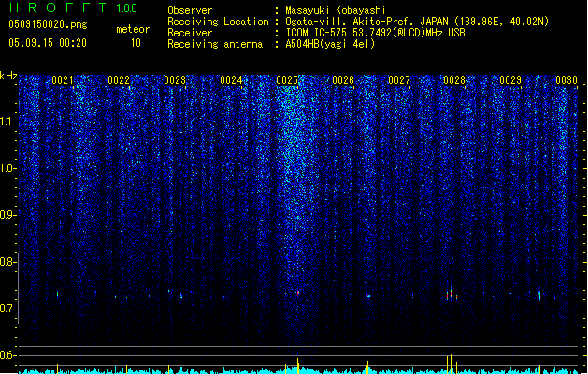This screenshot has height=374, width=588.
Task: Click the HROFFT 1.0.0 title text
Action: coord(74,7)
